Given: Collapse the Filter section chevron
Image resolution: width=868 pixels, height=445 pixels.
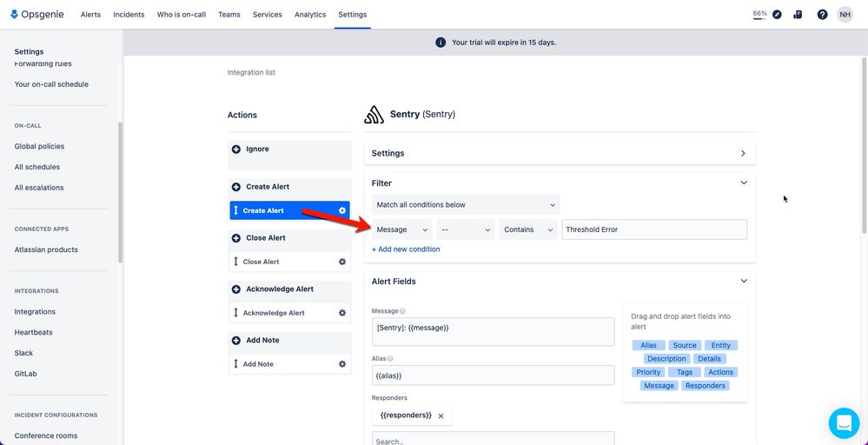Looking at the screenshot, I should point(744,183).
